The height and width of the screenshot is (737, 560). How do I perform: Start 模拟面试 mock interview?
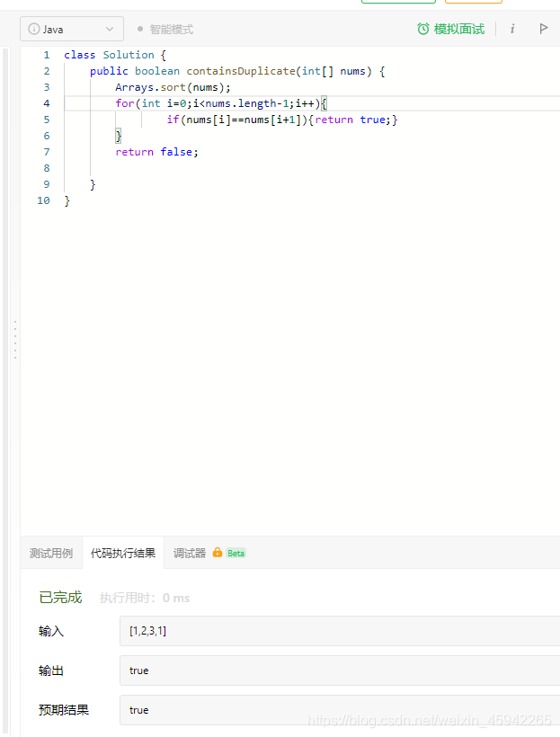(x=450, y=29)
